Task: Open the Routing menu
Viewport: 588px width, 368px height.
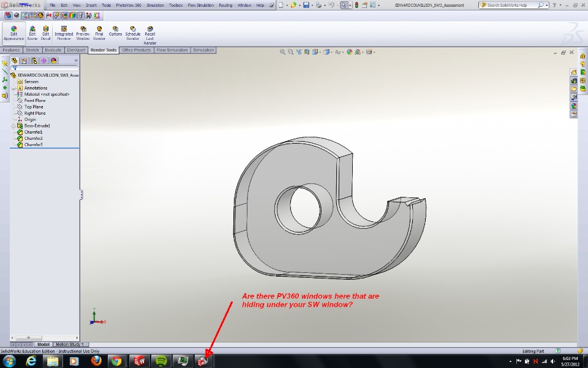Action: [x=225, y=6]
